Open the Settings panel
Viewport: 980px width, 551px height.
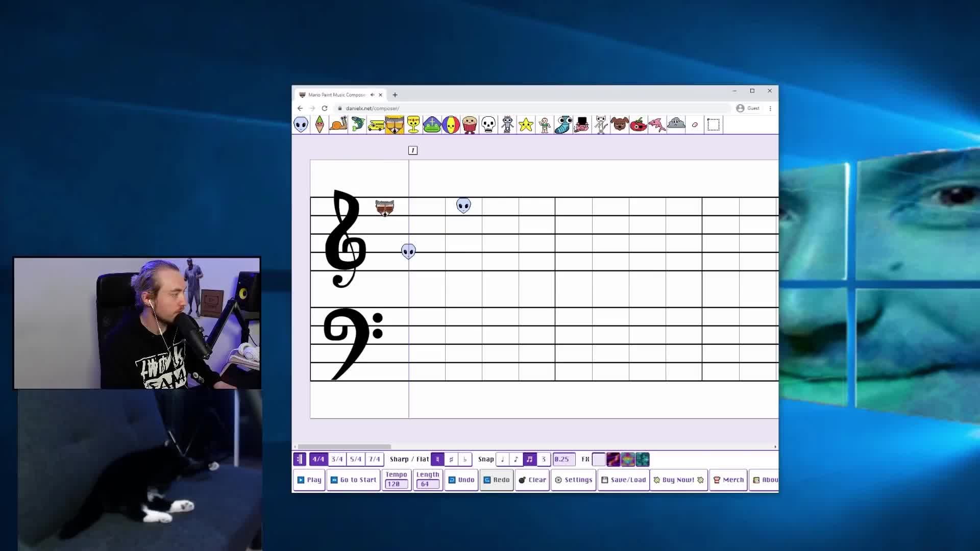coord(573,480)
